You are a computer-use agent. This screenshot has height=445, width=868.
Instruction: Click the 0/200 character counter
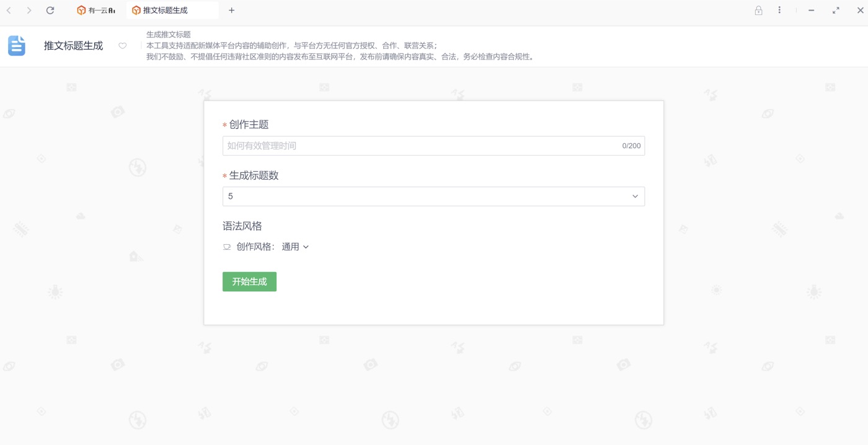pyautogui.click(x=631, y=146)
